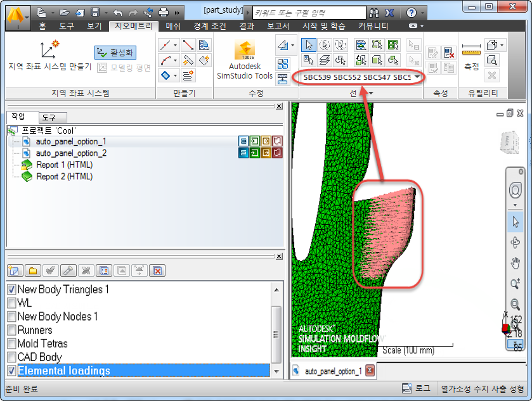This screenshot has height=401, width=532.
Task: Switch to the 메쉬 ribbon tab
Action: coord(173,26)
